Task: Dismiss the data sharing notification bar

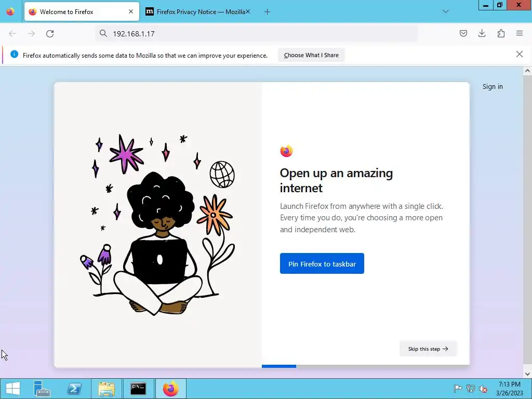Action: coord(520,54)
